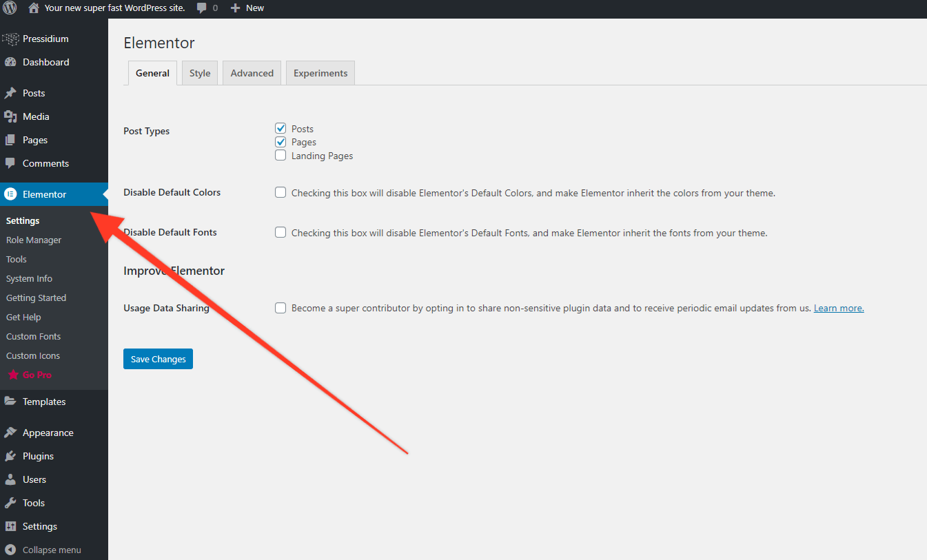
Task: Select the General tab
Action: [x=152, y=73]
